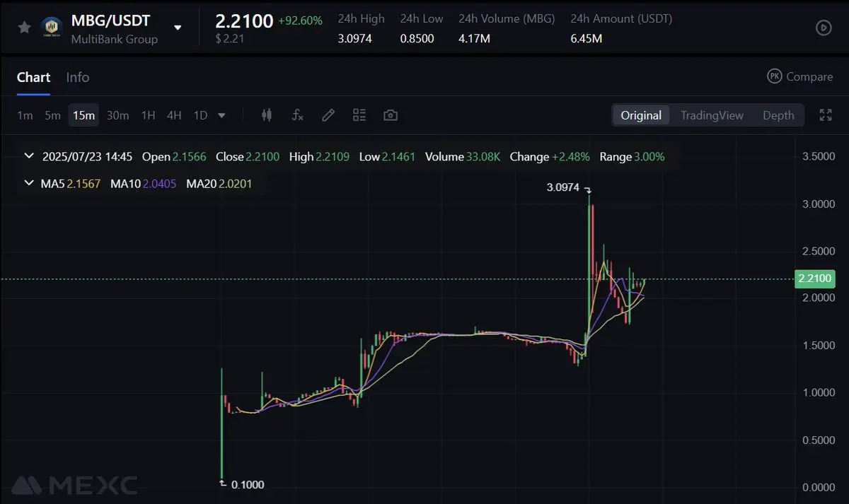Change candlestick chart type icon

coord(267,115)
